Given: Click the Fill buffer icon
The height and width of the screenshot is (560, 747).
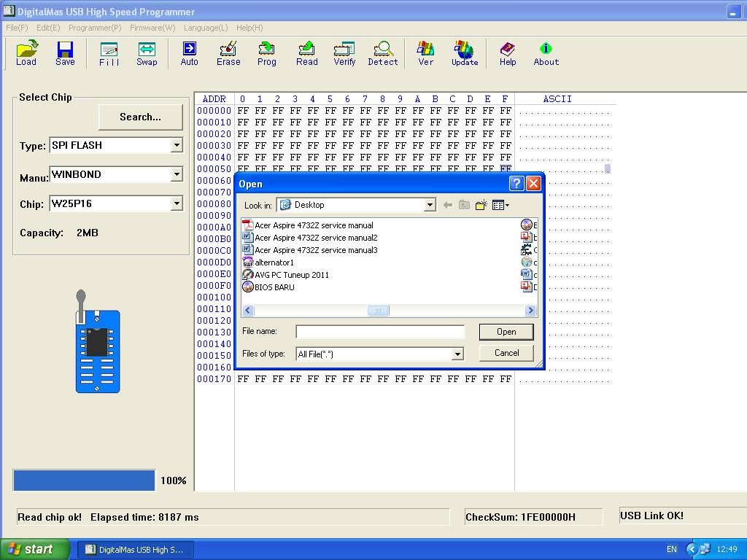Looking at the screenshot, I should 109,52.
